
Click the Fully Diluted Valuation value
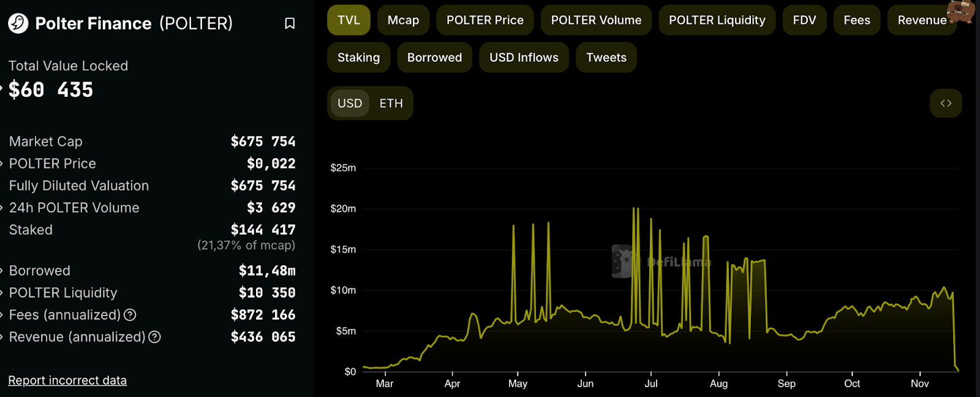coord(263,186)
